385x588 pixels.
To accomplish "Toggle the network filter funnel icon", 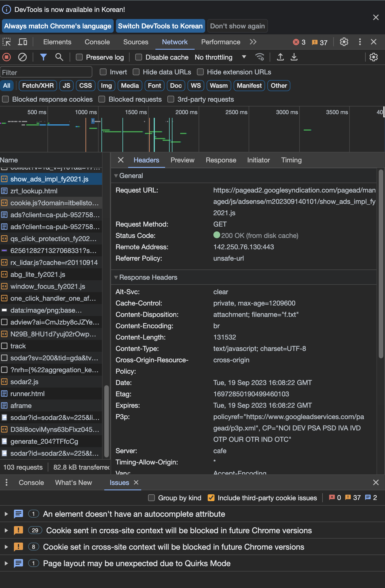I will point(43,57).
